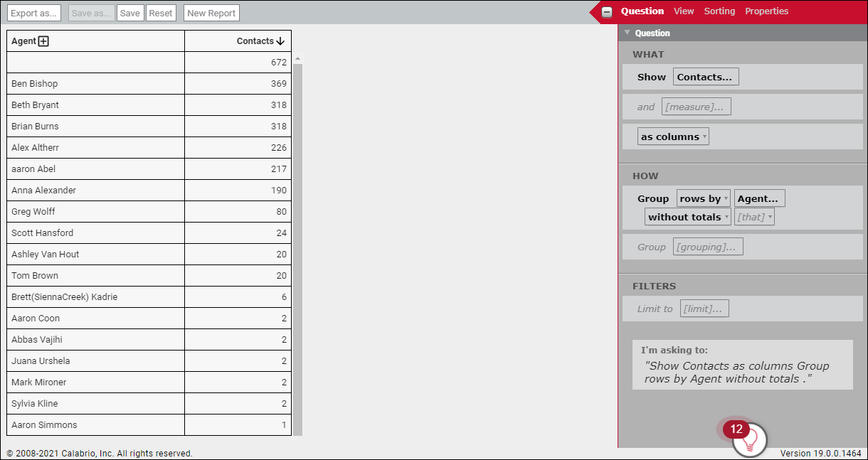Screen dimensions: 868x460
Task: Click the table vertical scrollbar
Action: [297, 249]
